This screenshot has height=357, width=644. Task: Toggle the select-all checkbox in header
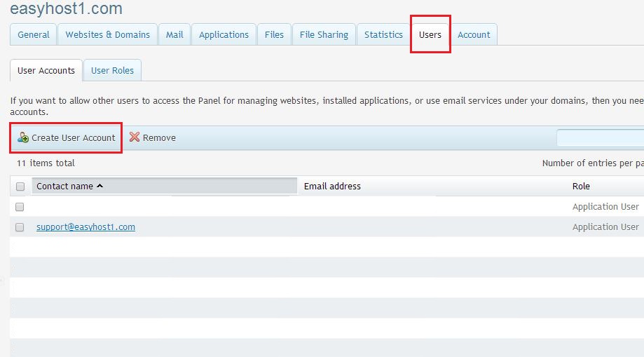coord(20,187)
